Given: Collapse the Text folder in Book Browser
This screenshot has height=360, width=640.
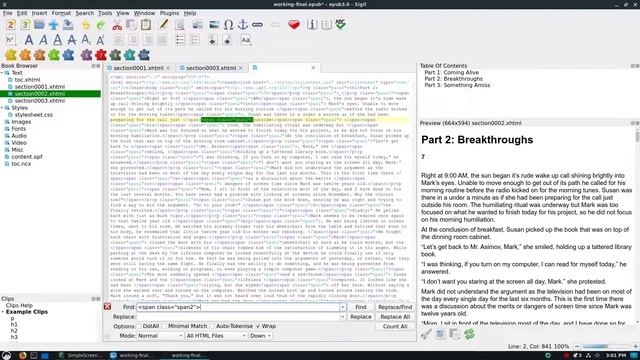Looking at the screenshot, I should [x=2, y=73].
